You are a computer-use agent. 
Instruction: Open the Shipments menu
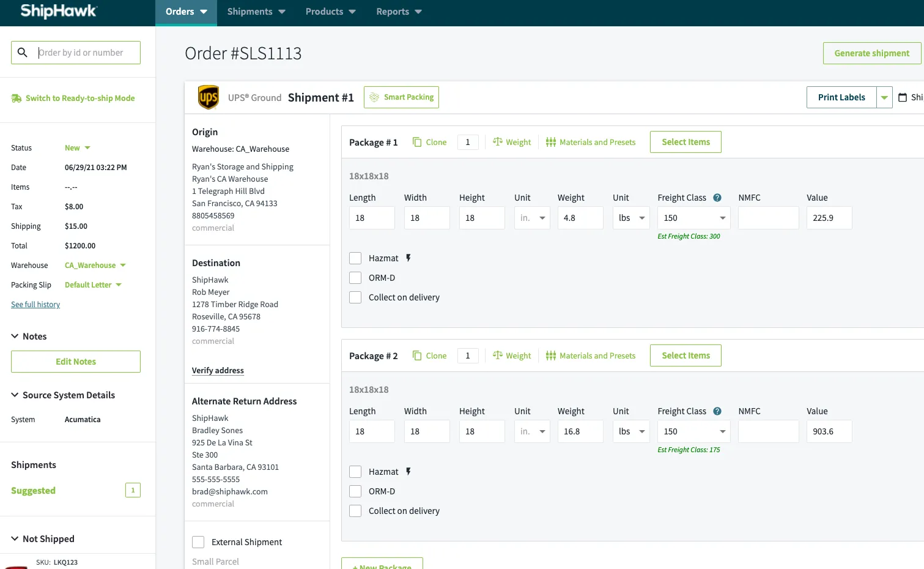click(x=256, y=11)
